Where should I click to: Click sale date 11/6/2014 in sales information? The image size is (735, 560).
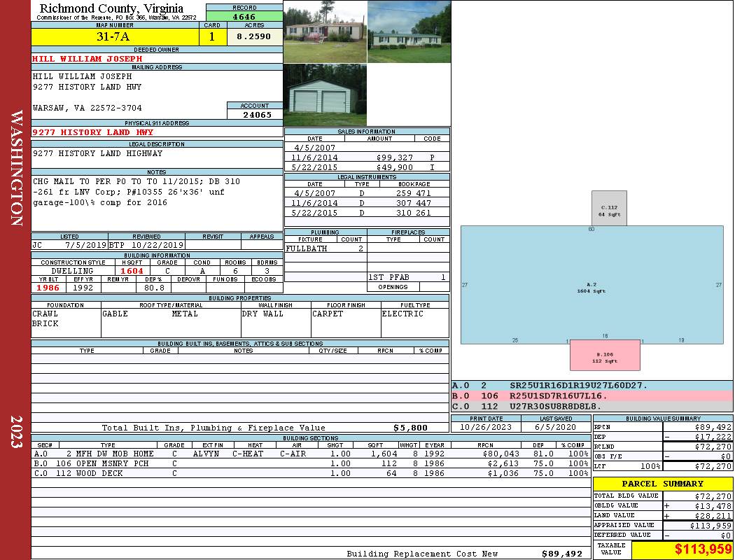click(314, 157)
